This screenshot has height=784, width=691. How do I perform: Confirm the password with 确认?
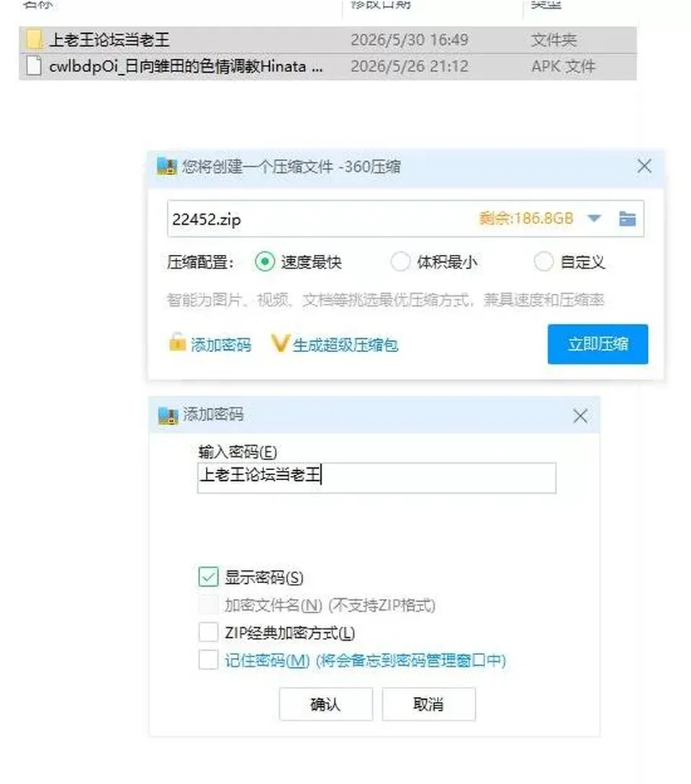point(325,704)
